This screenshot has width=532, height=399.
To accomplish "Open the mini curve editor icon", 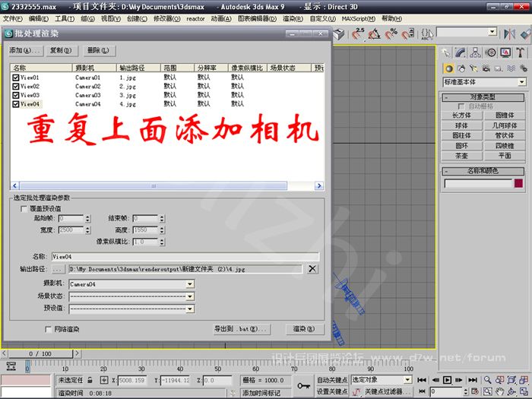I will 11,366.
